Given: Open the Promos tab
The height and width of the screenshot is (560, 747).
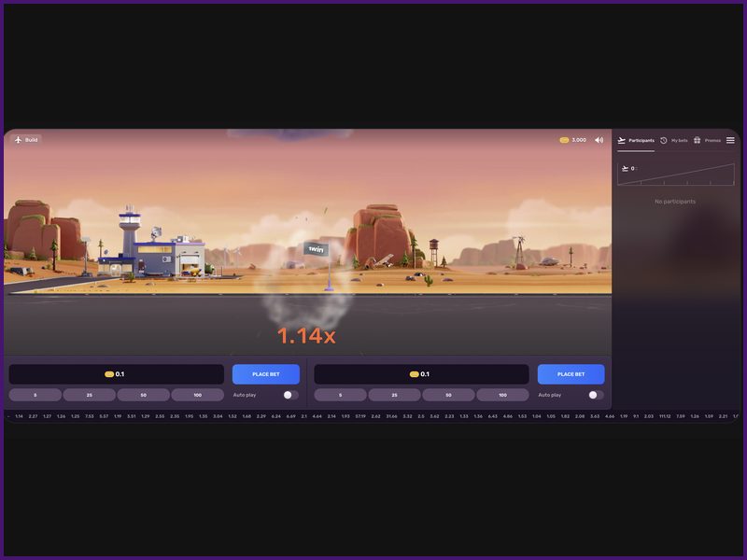Looking at the screenshot, I should coord(711,140).
